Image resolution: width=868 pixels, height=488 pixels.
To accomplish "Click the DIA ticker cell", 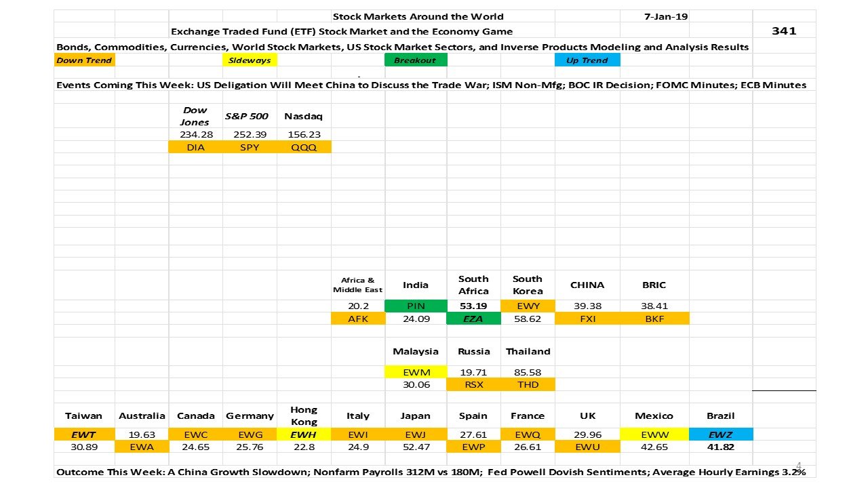I will click(x=195, y=147).
